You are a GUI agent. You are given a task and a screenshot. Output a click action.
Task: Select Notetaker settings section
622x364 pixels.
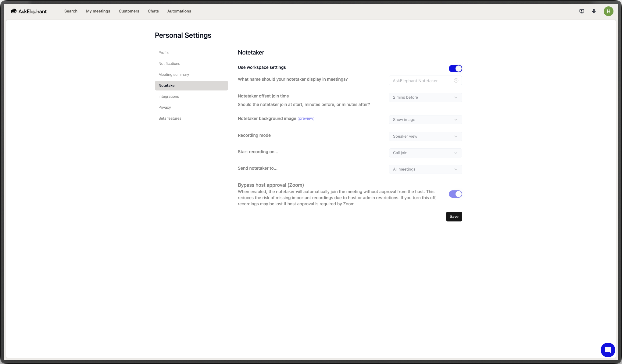coord(191,86)
